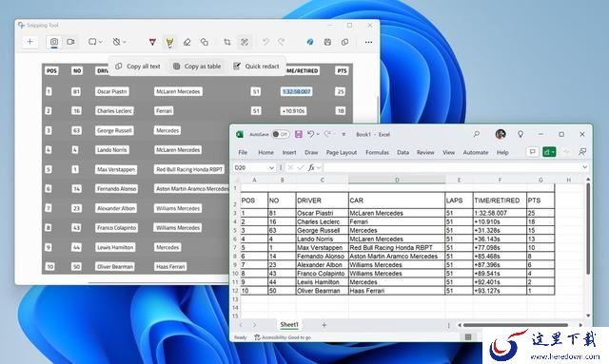Click Copy as table button

pyautogui.click(x=197, y=67)
